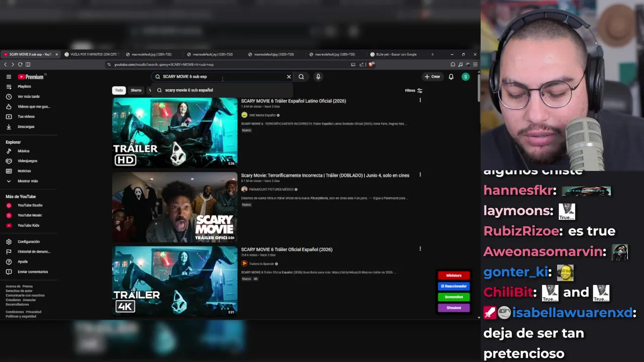Open 'Videos que me gustan' in sidebar
The image size is (644, 362).
(x=33, y=107)
